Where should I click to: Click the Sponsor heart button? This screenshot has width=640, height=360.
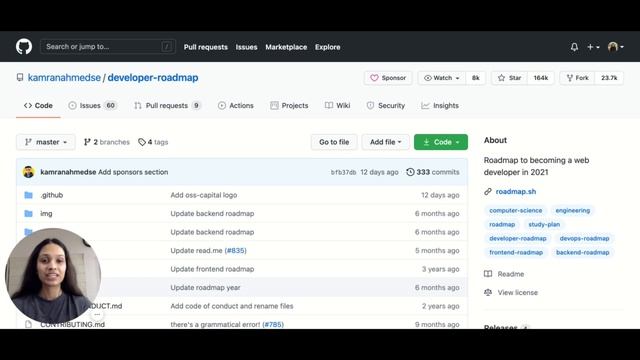pyautogui.click(x=388, y=78)
